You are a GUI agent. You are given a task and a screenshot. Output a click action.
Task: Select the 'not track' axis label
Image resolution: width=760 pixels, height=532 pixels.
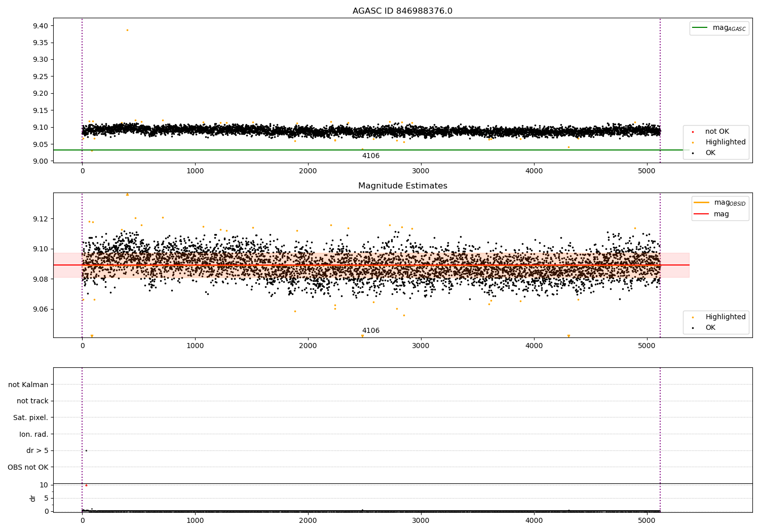[32, 401]
